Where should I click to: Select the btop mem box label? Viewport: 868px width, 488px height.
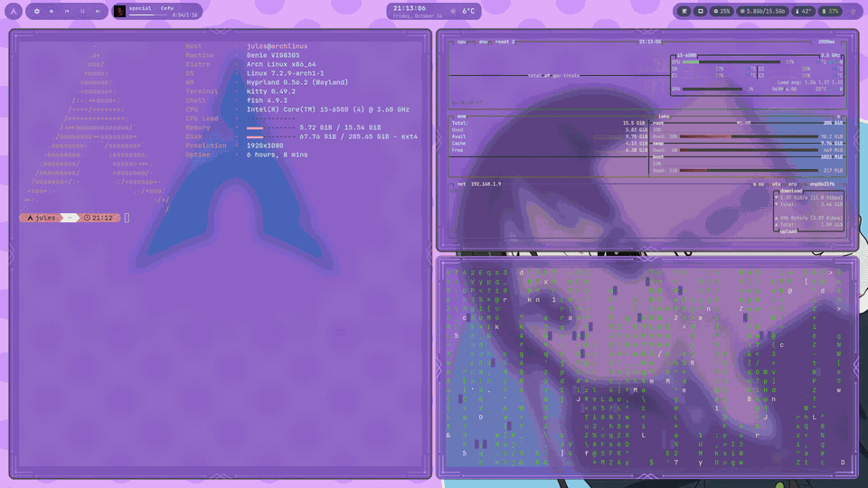coord(461,117)
